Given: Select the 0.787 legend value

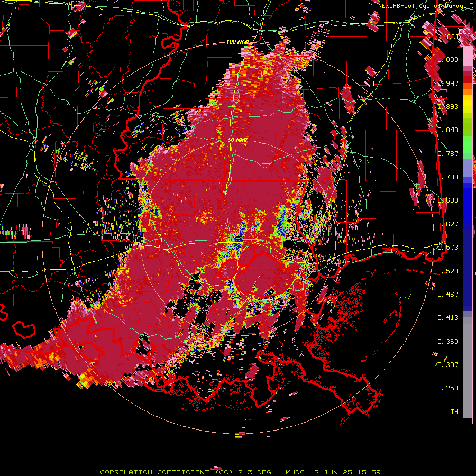Looking at the screenshot, I should pyautogui.click(x=448, y=153).
